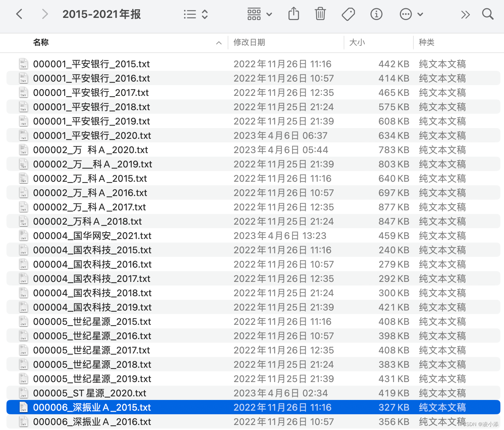Click the txt icon of 000006_深振业A_2015.txt
504x430 pixels.
[23, 407]
